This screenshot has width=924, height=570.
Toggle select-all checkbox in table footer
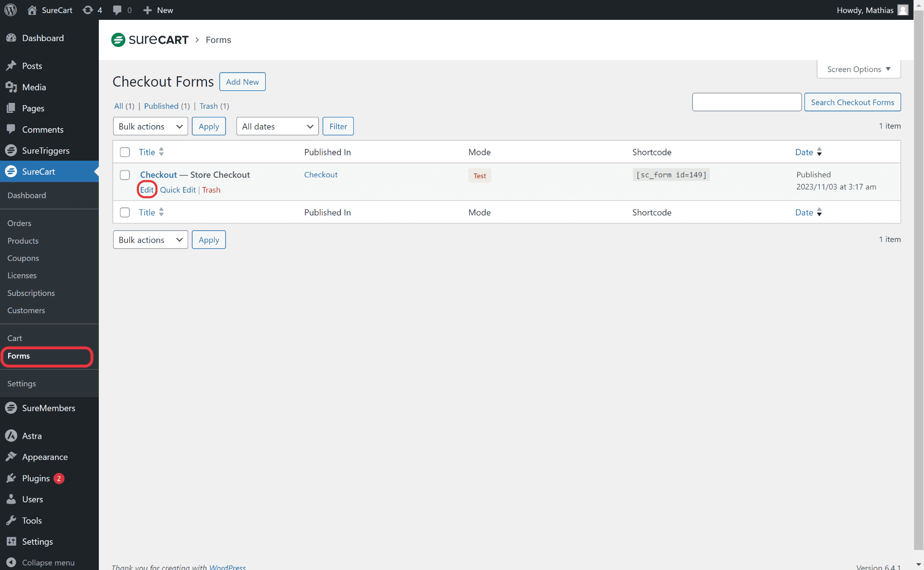(125, 213)
